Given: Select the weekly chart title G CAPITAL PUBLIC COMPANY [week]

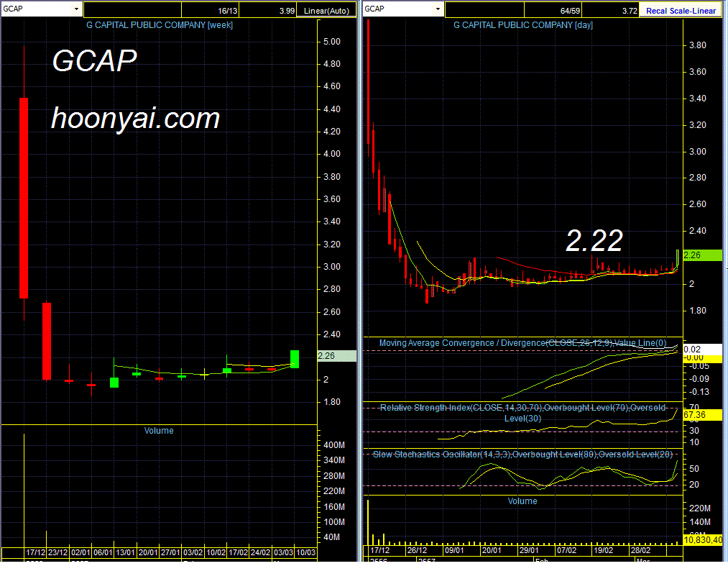Looking at the screenshot, I should coord(160,25).
